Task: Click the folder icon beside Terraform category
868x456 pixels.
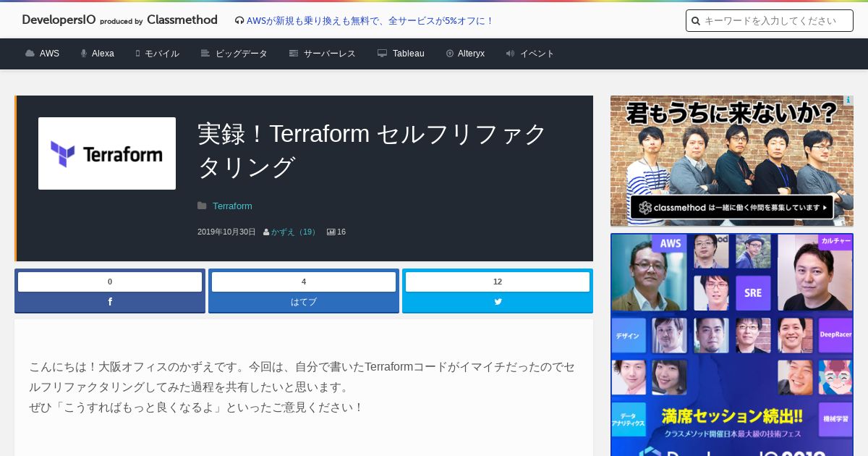Action: click(202, 206)
